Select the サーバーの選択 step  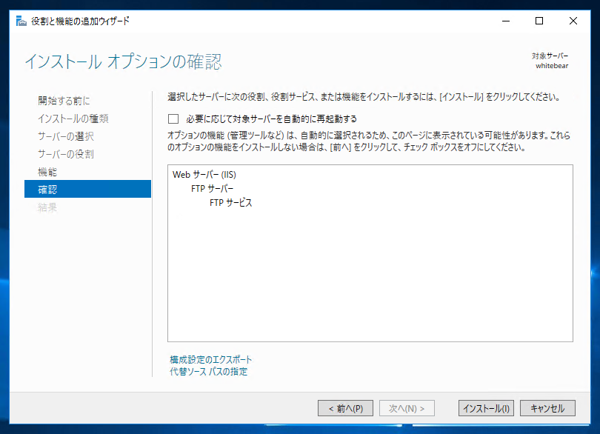pos(65,136)
